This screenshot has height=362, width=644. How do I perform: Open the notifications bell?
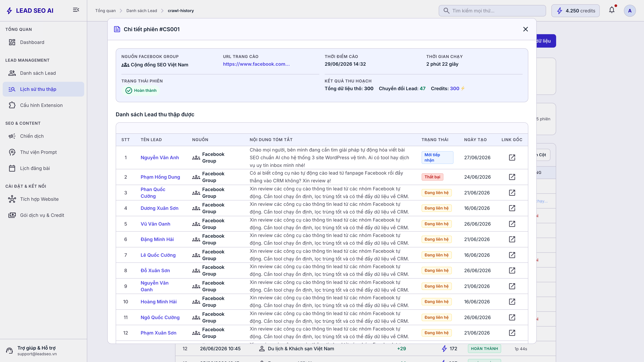coord(612,10)
